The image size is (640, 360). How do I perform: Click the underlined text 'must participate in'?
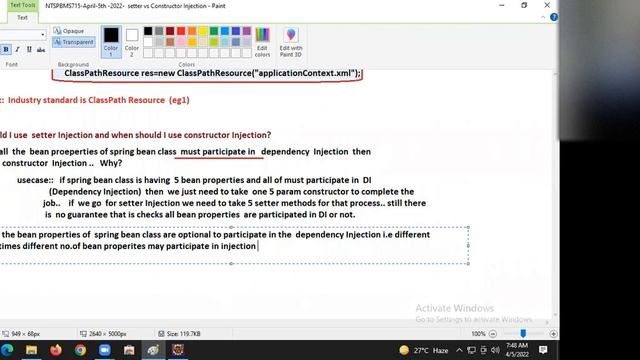(218, 152)
